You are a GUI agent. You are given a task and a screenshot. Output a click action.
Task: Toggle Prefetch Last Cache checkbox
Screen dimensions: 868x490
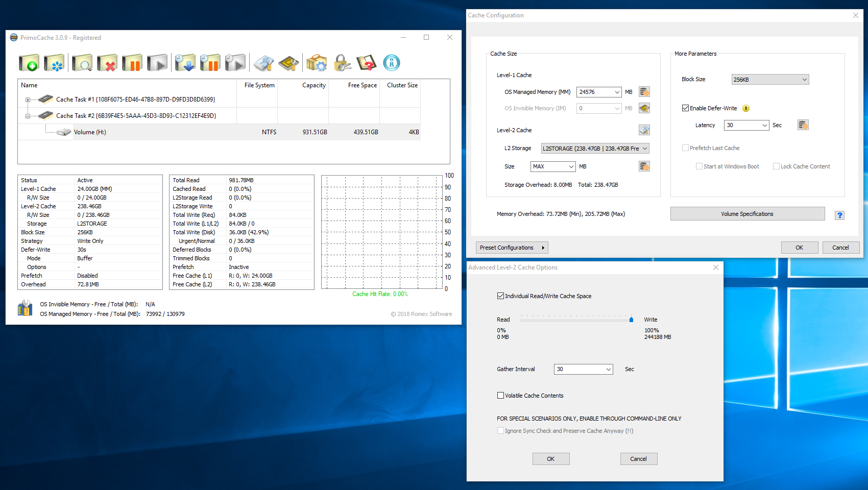click(686, 148)
